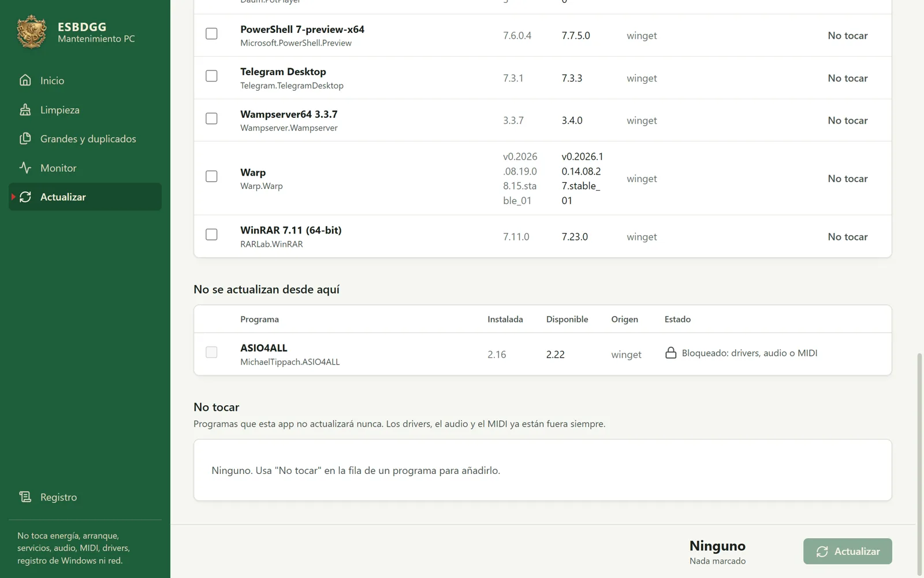Click the ESBDGG crest logo
This screenshot has height=578, width=924.
pyautogui.click(x=32, y=32)
